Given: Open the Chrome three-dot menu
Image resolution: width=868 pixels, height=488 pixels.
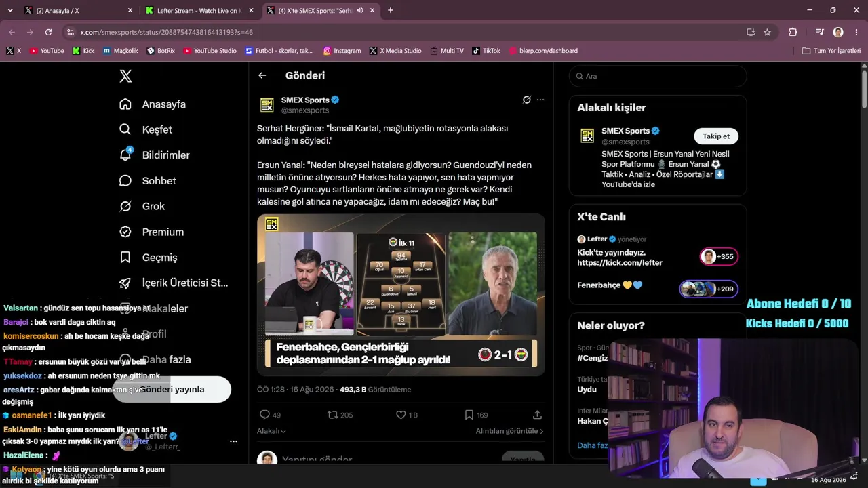Looking at the screenshot, I should [856, 32].
